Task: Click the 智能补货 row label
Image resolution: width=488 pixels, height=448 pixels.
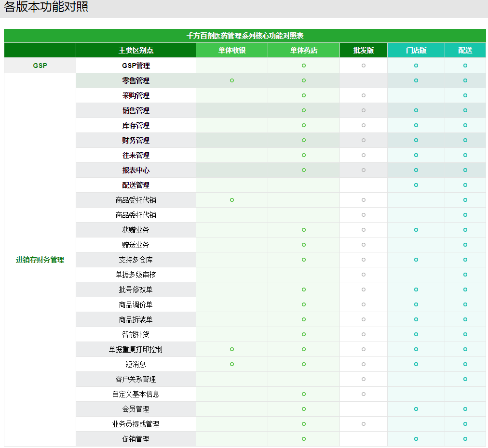Action: tap(136, 334)
